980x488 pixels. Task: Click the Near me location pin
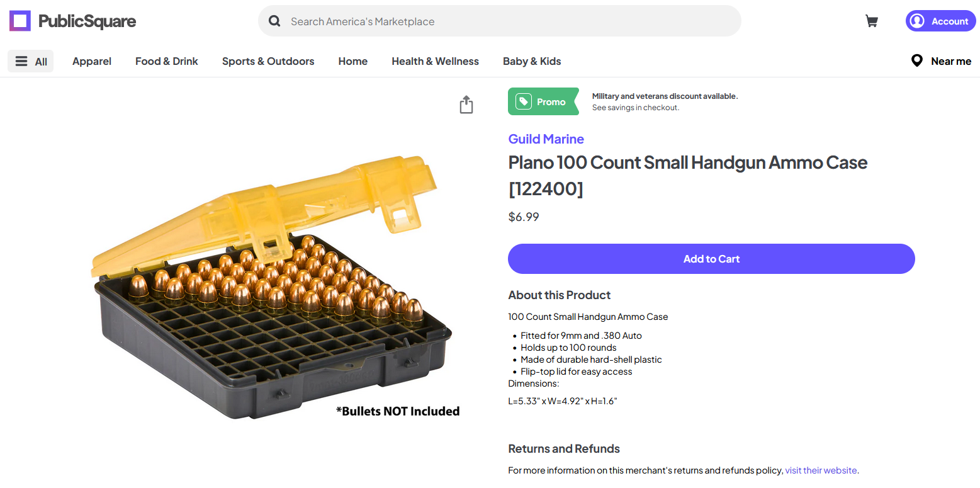pyautogui.click(x=917, y=61)
